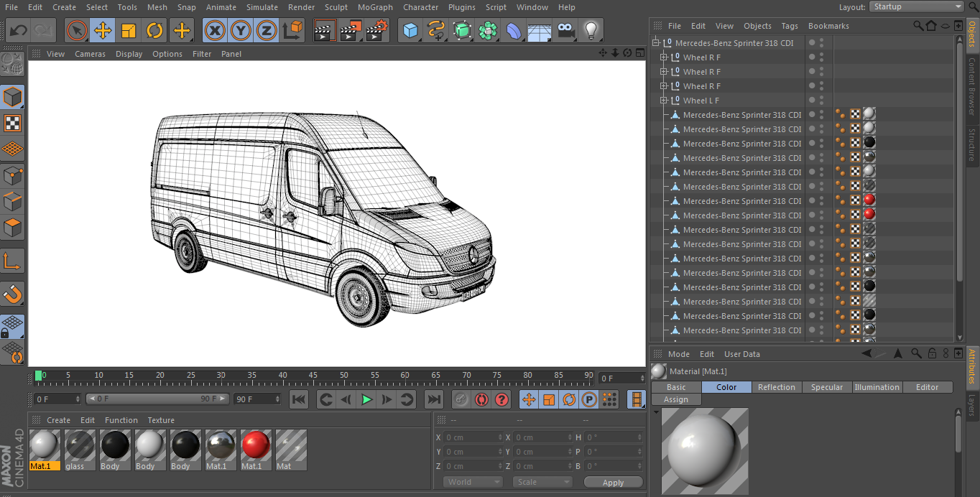Switch to Texture mode
Viewport: 980px width, 497px height.
point(13,123)
